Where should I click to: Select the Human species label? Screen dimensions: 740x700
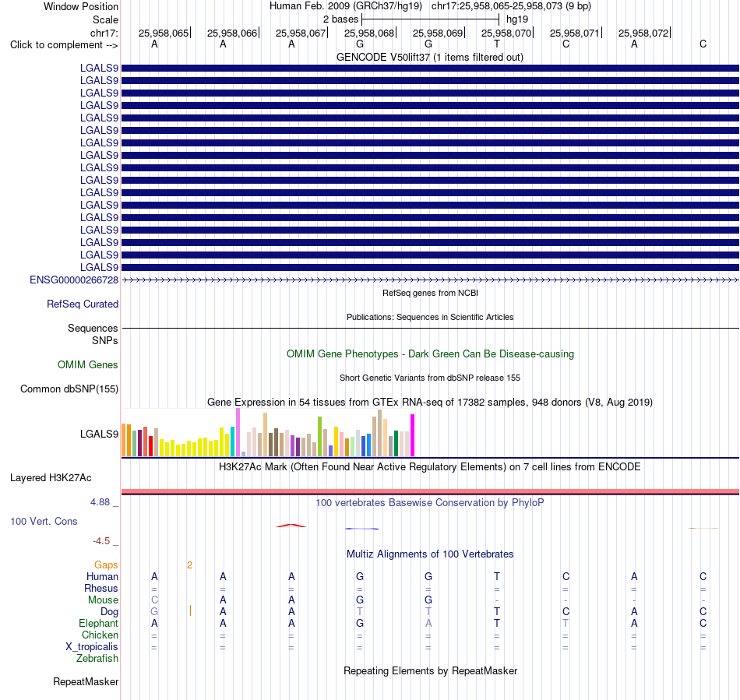point(102,576)
